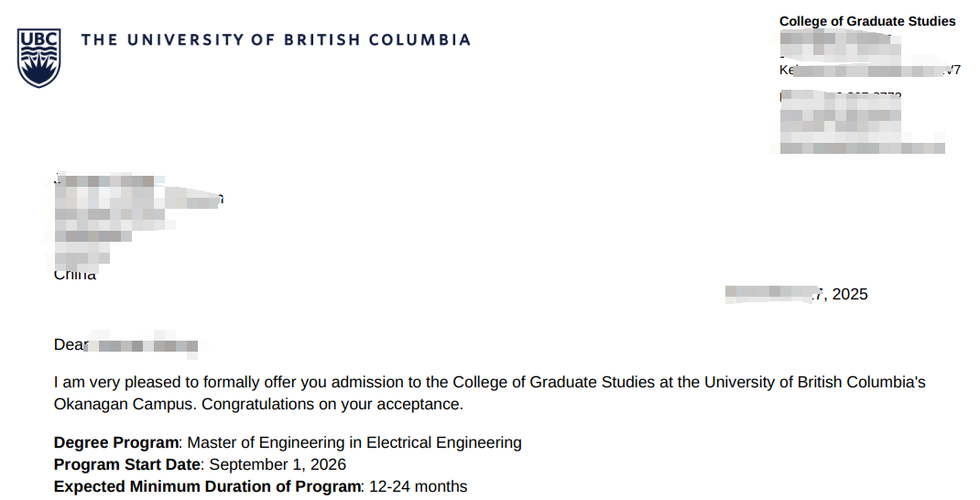Screen dimensions: 980x500
Task: Click the words British Columbia's in paragraph
Action: point(869,382)
